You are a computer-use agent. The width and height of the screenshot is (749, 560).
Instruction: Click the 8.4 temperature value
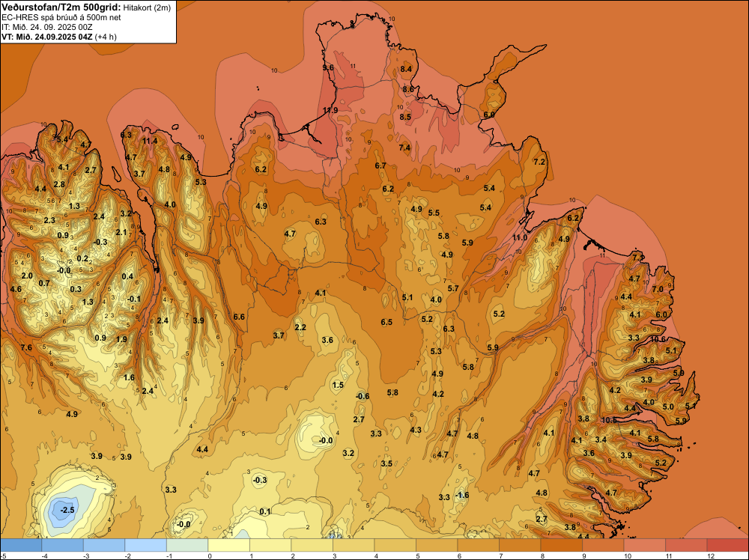(406, 69)
